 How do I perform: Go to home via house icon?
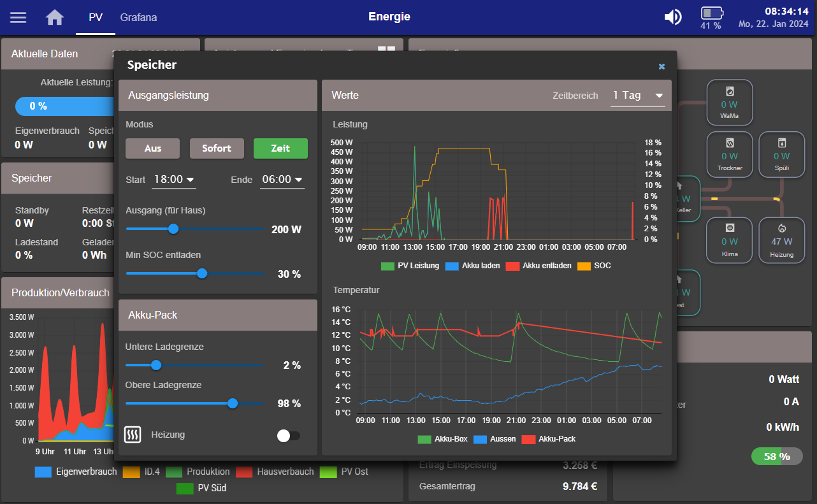click(x=55, y=17)
